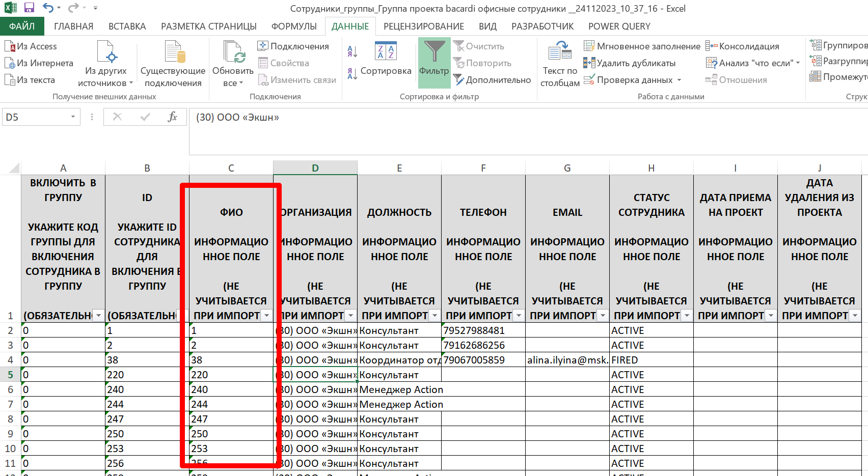The width and height of the screenshot is (868, 476).
Task: Open Из других источников dropdown
Action: (x=105, y=64)
